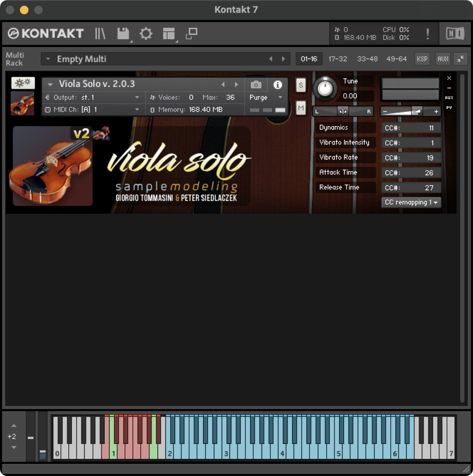This screenshot has height=476, width=473.
Task: Click the pitch bend wheel
Action: coord(31,437)
